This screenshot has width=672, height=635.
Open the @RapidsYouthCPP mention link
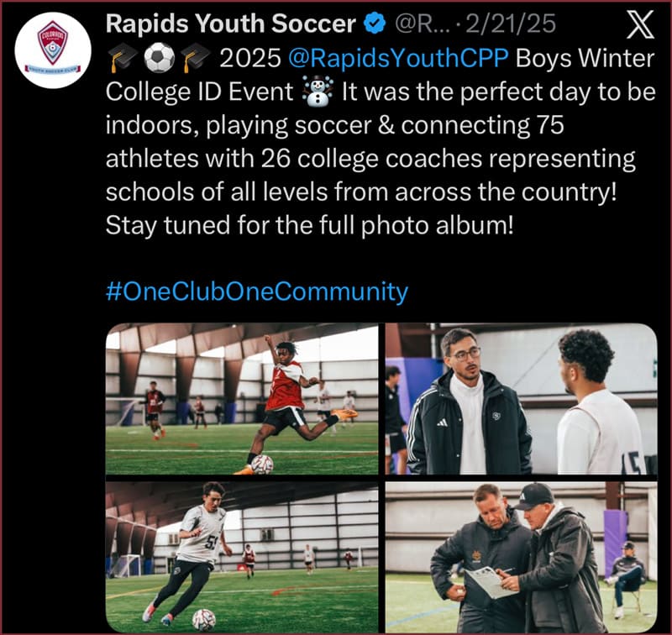pyautogui.click(x=398, y=58)
